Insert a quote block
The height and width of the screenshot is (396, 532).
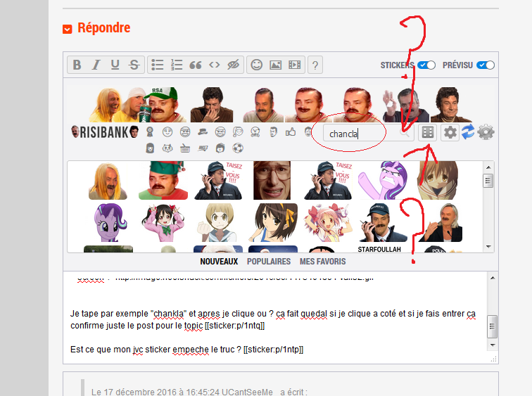pyautogui.click(x=196, y=65)
